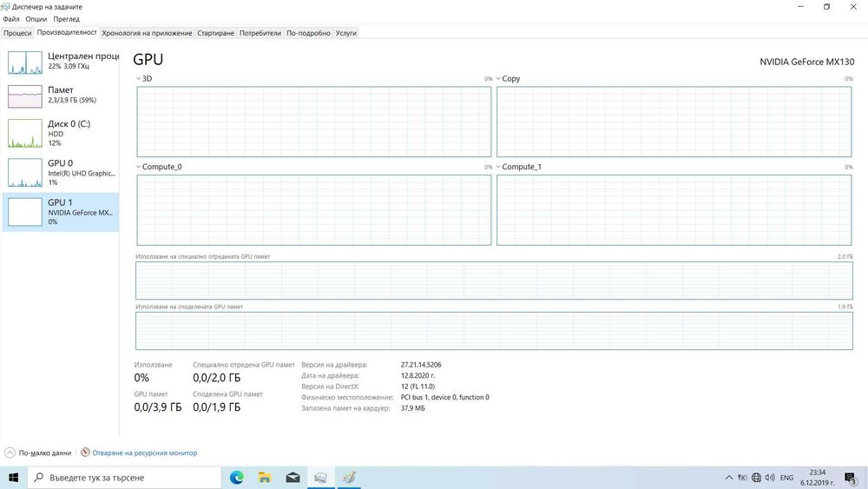Click the Compute_1 utilization graph
Viewport: 868px width, 489px height.
tap(674, 210)
